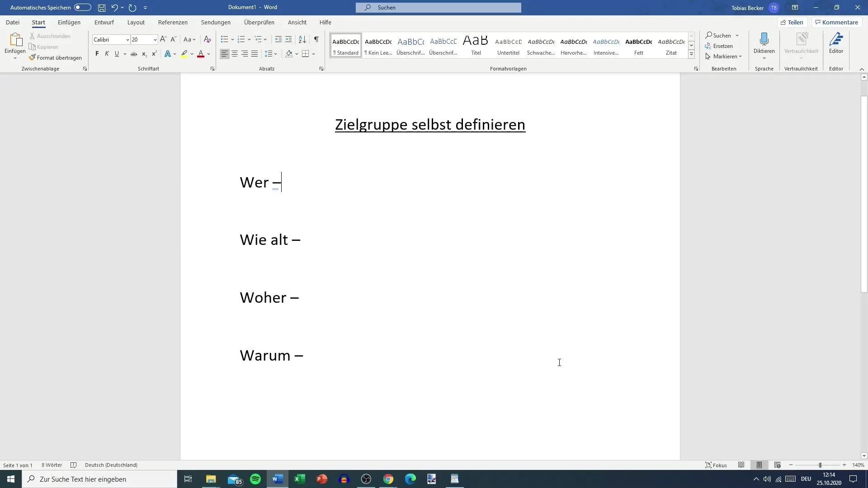Open borders dropdown
868x488 pixels.
313,54
